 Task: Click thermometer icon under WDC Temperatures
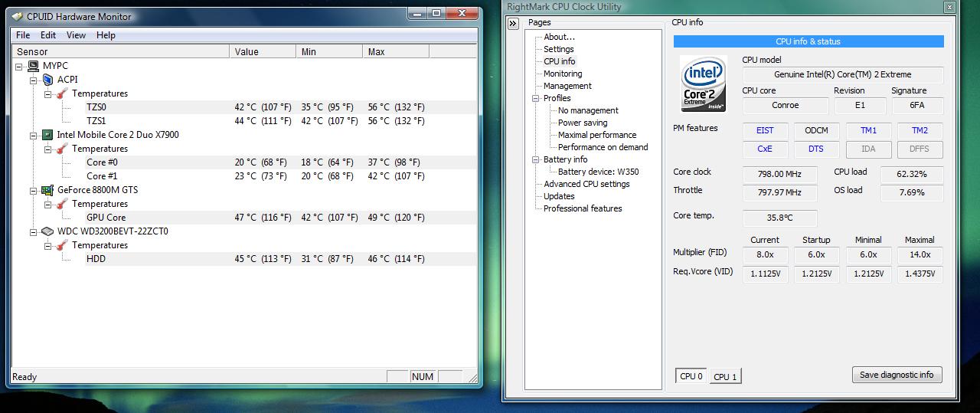[x=62, y=245]
